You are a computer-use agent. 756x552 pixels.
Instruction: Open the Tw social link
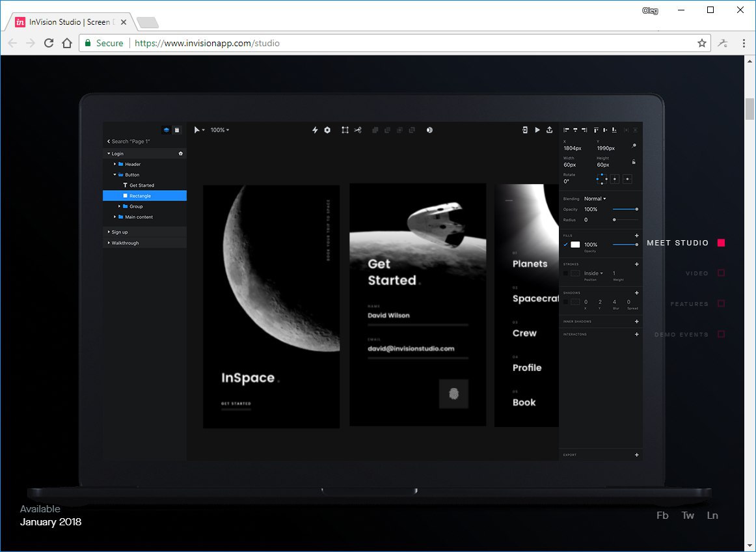688,516
